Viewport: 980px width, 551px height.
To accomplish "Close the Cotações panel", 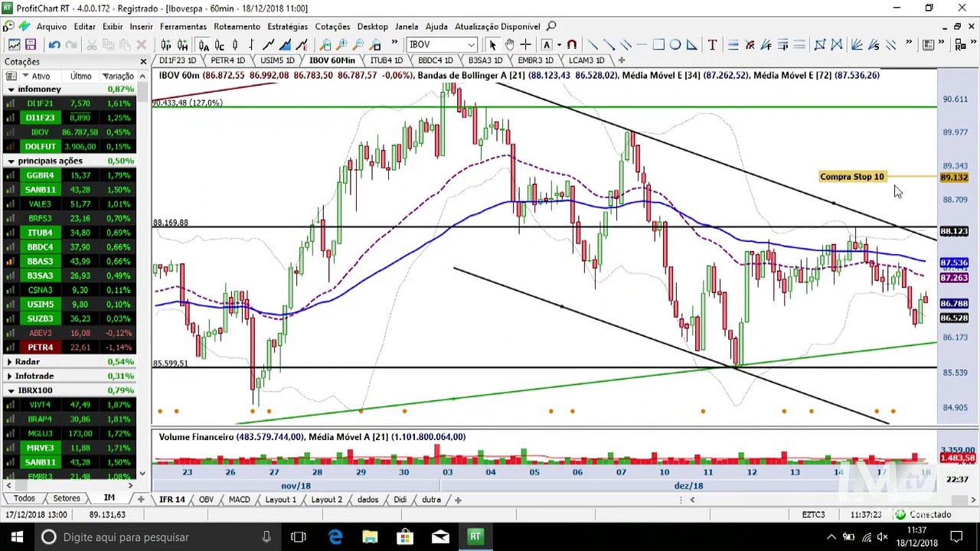I will (x=143, y=61).
